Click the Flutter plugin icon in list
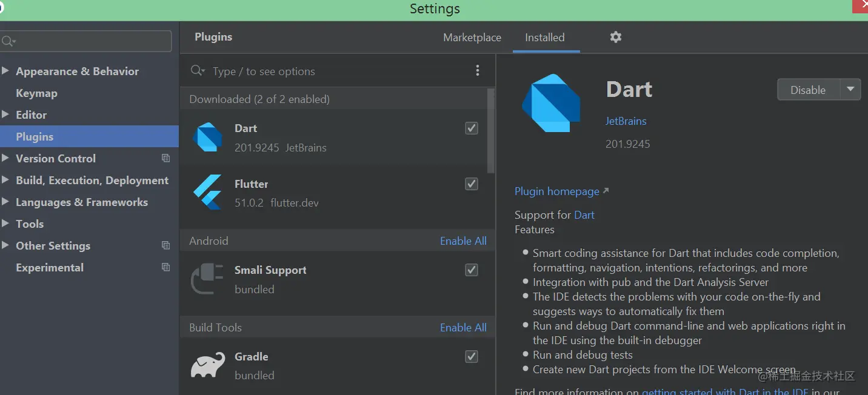The width and height of the screenshot is (868, 395). point(207,193)
